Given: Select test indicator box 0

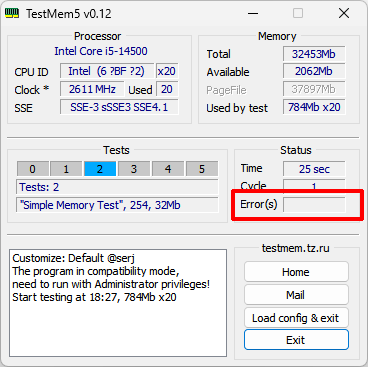Looking at the screenshot, I should (33, 169).
